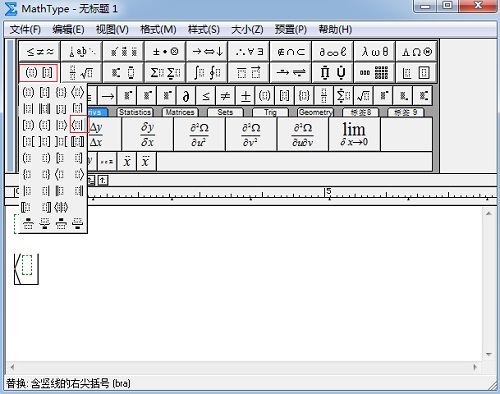Switch to the 标签 9 tab
Image resolution: width=500 pixels, height=394 pixels.
pos(406,112)
